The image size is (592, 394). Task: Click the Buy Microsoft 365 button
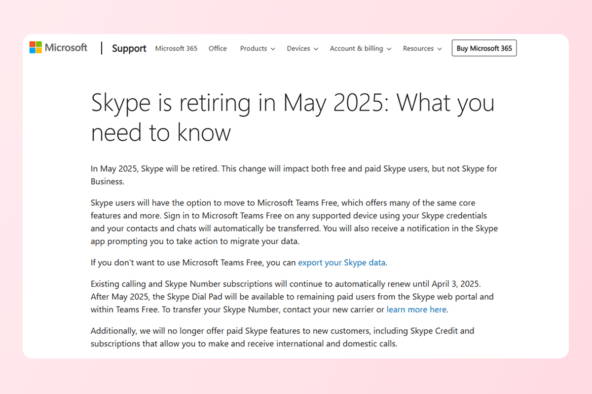click(484, 48)
